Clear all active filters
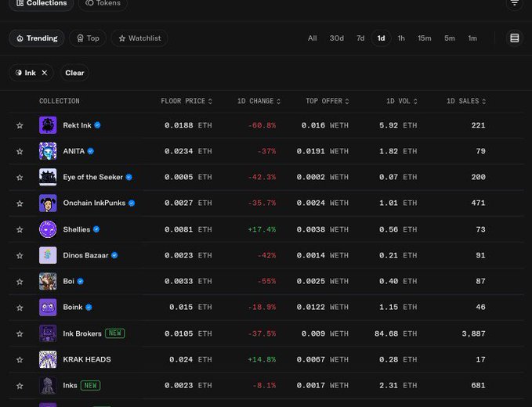Screen dimensions: 532x407 (74, 73)
